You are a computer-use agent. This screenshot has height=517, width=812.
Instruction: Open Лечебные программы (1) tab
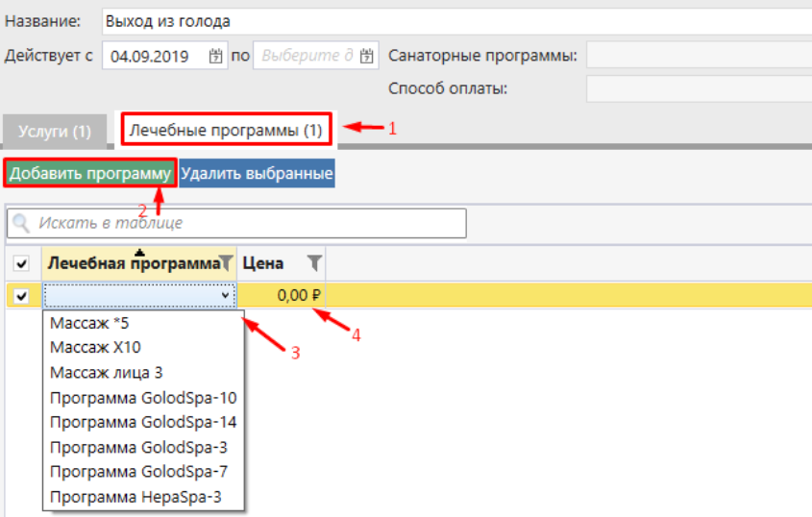226,129
